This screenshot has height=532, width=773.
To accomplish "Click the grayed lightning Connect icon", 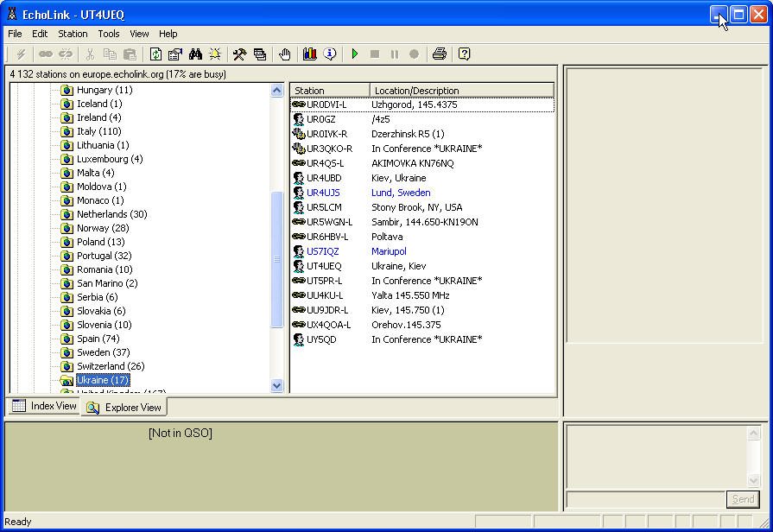I will tap(22, 54).
